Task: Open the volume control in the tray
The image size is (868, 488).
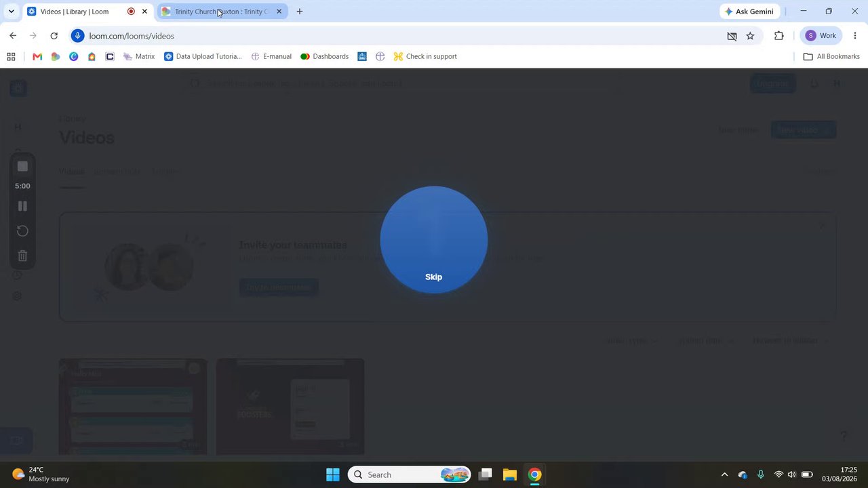Action: coord(791,474)
